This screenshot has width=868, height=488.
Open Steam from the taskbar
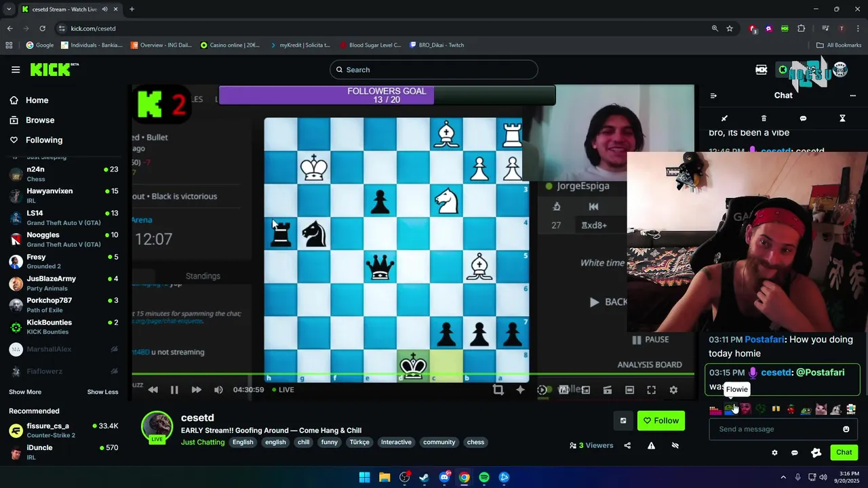(x=425, y=477)
